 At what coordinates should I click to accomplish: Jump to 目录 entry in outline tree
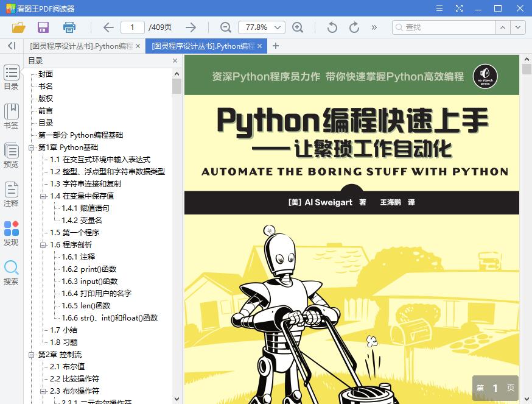click(46, 123)
